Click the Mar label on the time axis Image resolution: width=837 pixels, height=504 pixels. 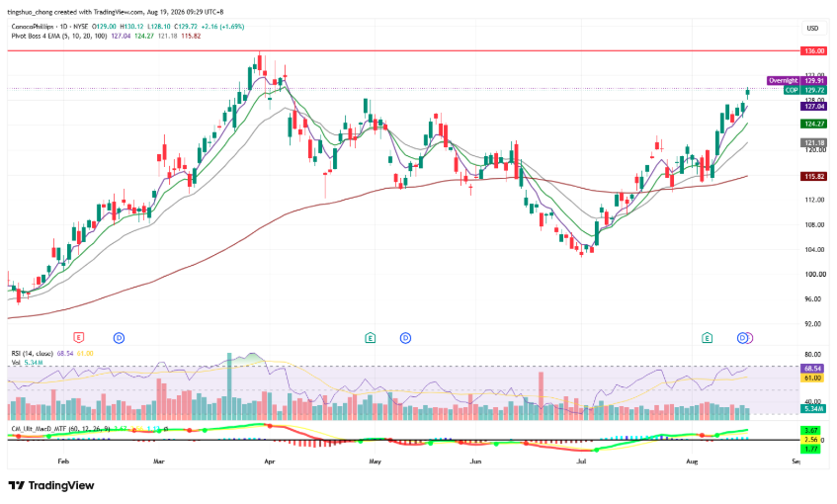click(158, 462)
